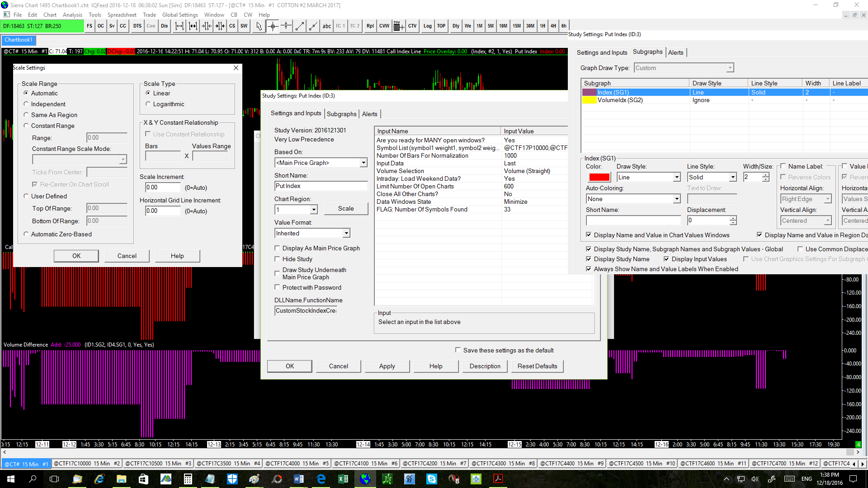Click the Scale button beside Chart Region
The width and height of the screenshot is (868, 488).
346,208
